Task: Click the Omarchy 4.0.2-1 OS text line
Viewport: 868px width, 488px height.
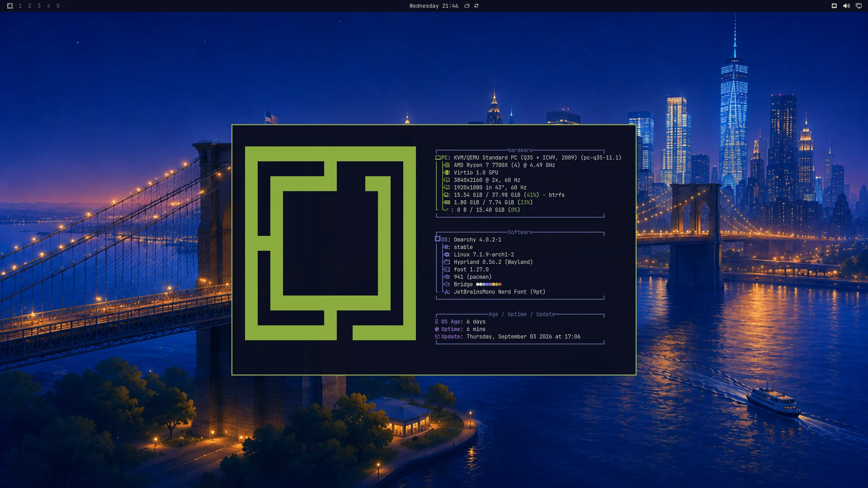Action: [477, 240]
